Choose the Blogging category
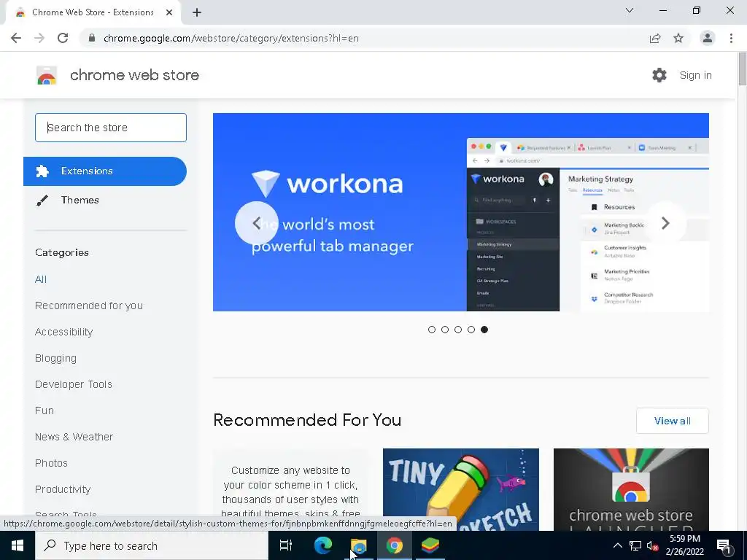This screenshot has width=747, height=560. 55,358
